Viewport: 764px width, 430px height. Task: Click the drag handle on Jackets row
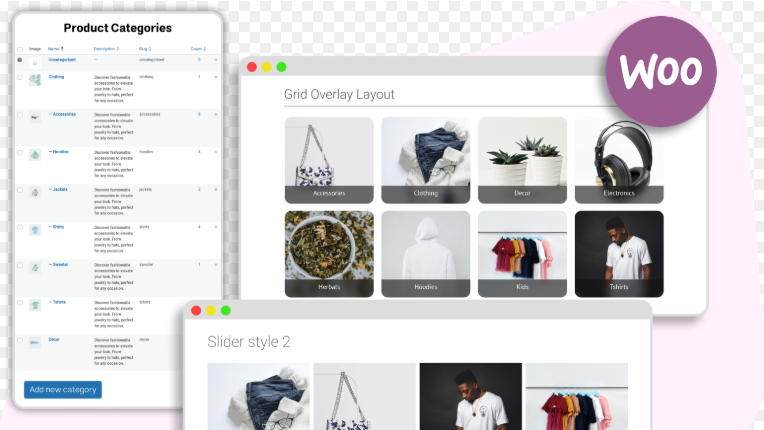pyautogui.click(x=216, y=189)
